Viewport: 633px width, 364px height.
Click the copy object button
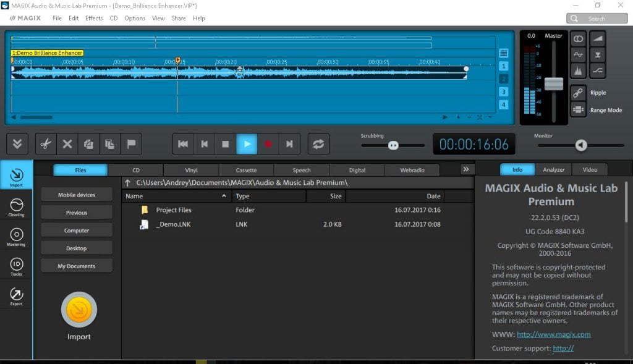click(x=88, y=143)
